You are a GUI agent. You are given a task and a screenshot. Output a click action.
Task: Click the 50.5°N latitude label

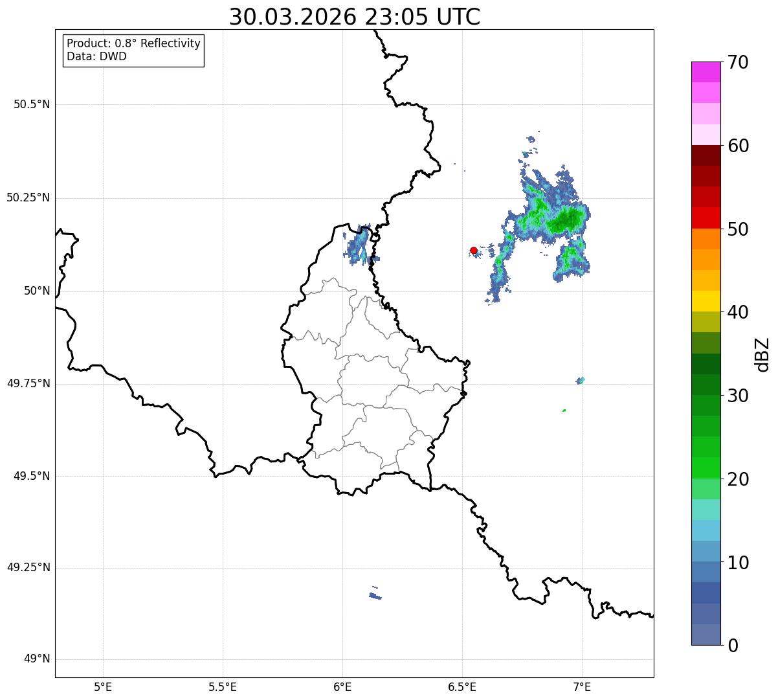[x=31, y=104]
